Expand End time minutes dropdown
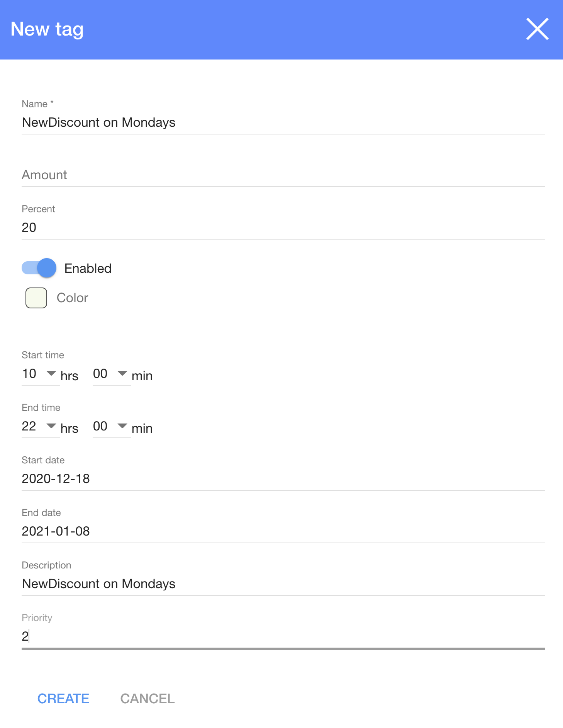563x728 pixels. (x=111, y=426)
